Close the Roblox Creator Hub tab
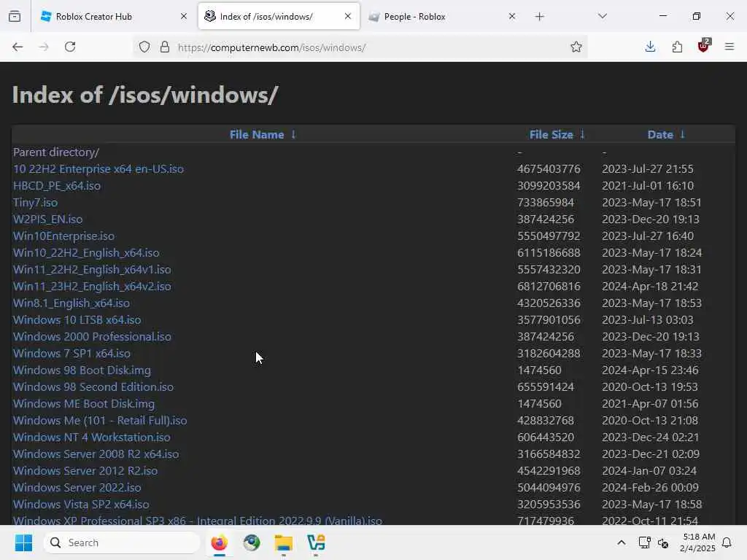This screenshot has width=747, height=560. click(x=184, y=16)
